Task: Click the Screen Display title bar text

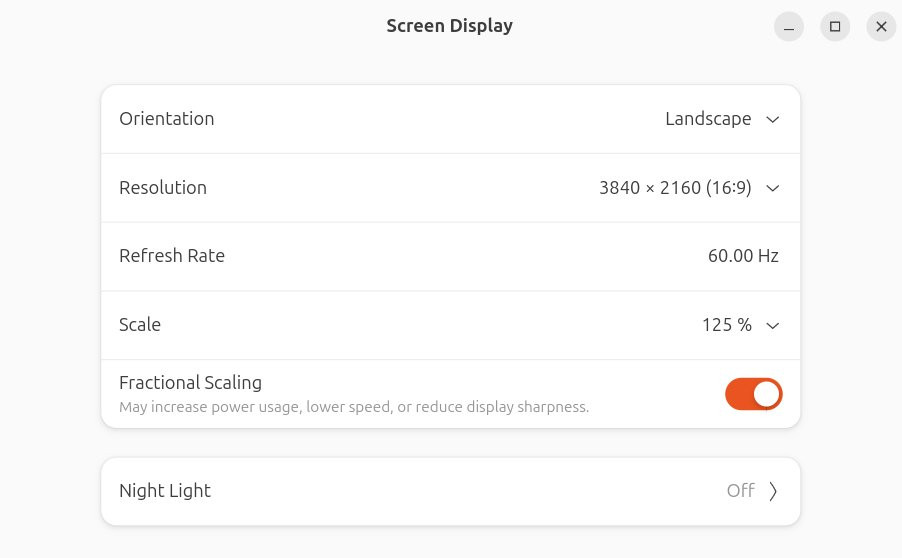Action: pos(450,26)
